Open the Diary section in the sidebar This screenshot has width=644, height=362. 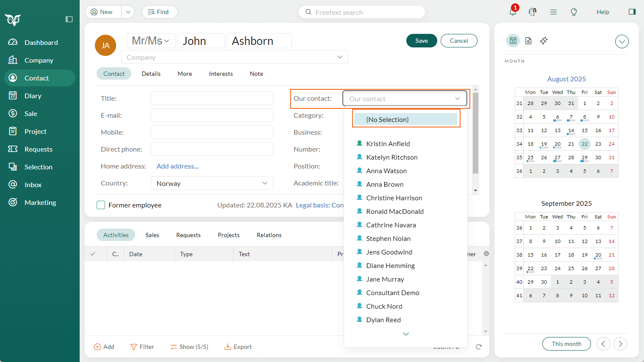coord(33,96)
